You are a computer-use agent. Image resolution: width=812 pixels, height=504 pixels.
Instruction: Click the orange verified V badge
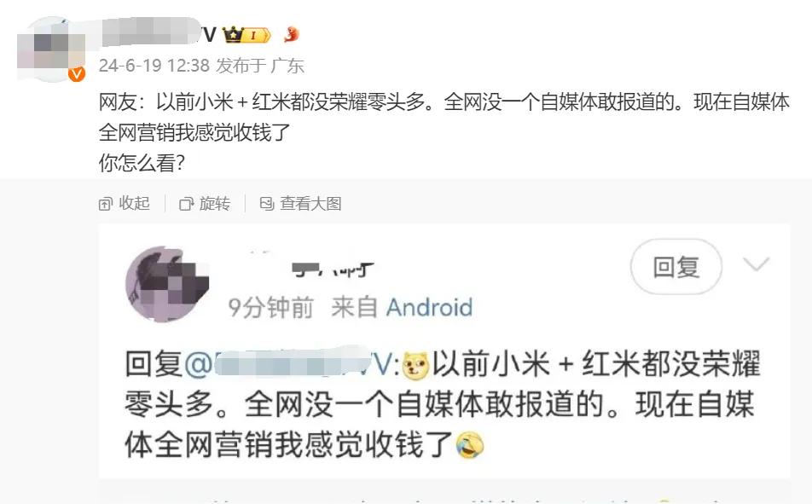(77, 74)
